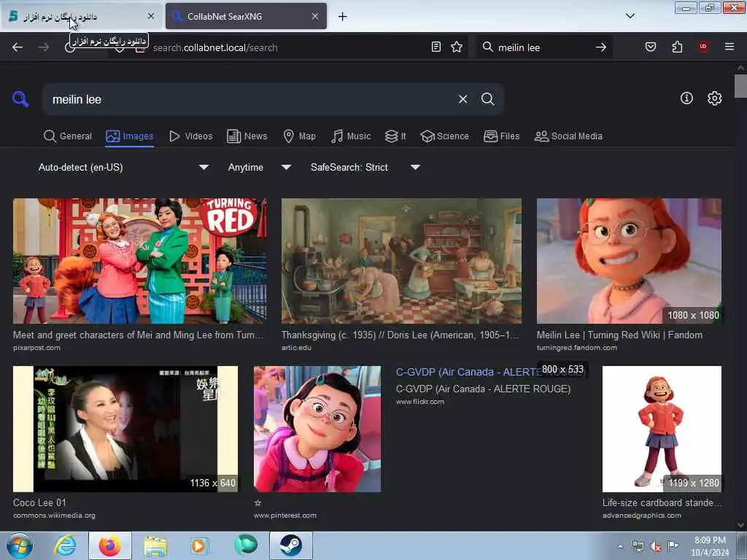The height and width of the screenshot is (560, 747).
Task: Open the uBlock Origin extension icon
Action: point(703,47)
